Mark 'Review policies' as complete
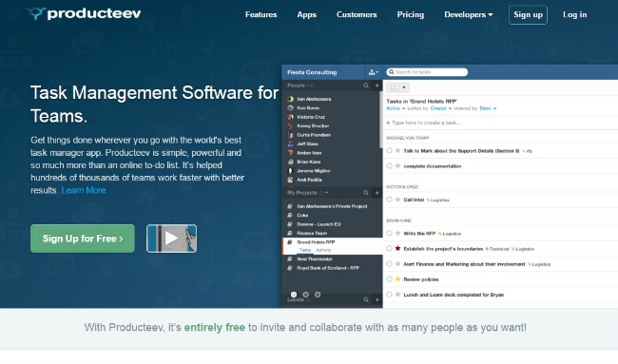This screenshot has width=618, height=364. (389, 279)
